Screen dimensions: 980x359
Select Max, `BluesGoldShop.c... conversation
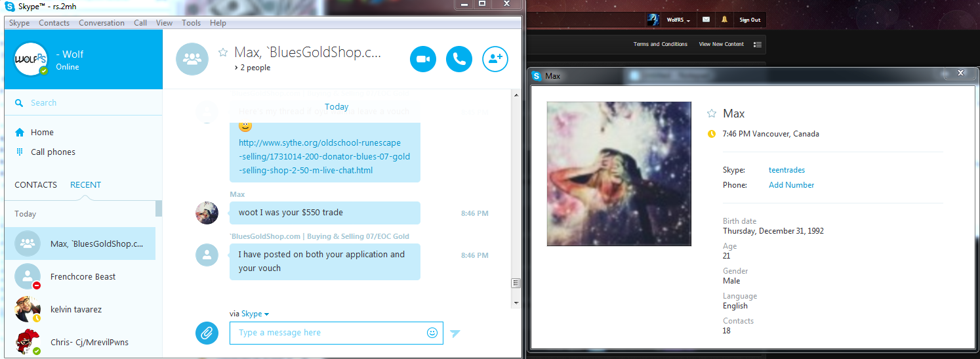[x=80, y=243]
